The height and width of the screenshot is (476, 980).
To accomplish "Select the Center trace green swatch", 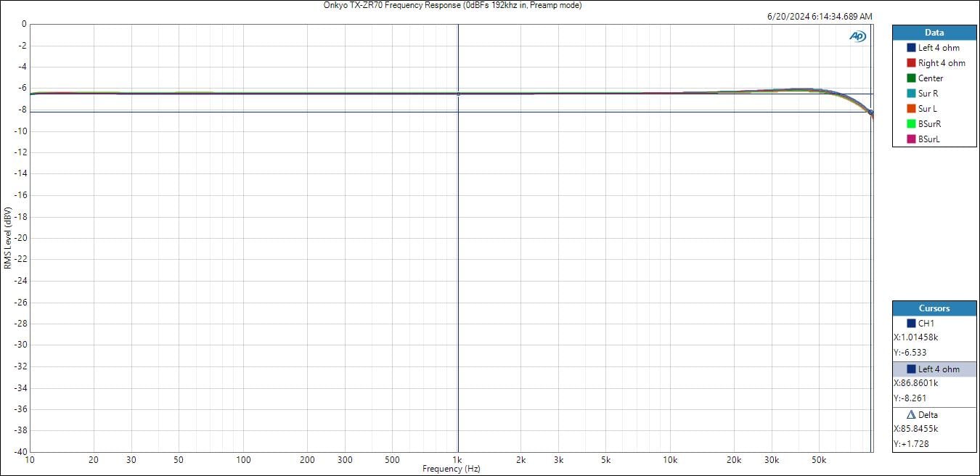I will point(911,78).
